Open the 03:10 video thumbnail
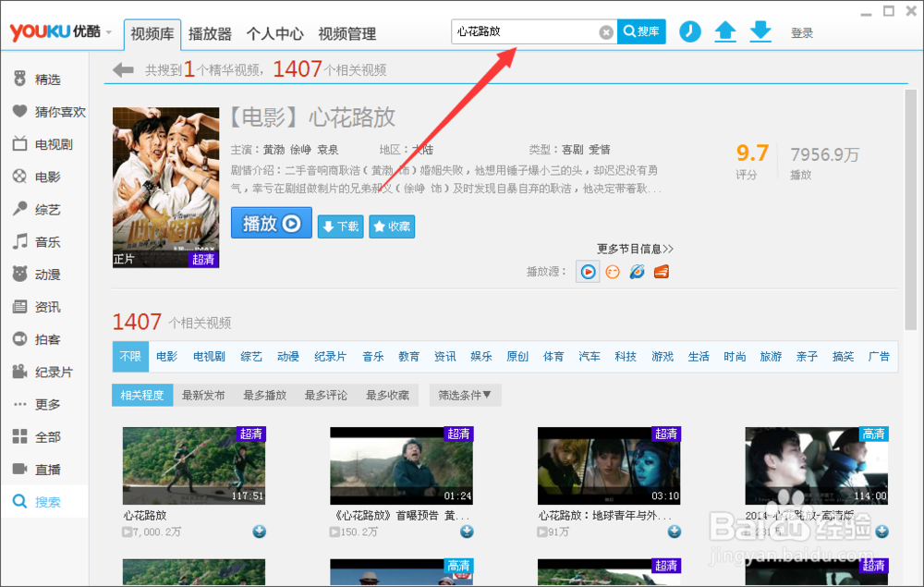The image size is (924, 587). click(x=609, y=466)
